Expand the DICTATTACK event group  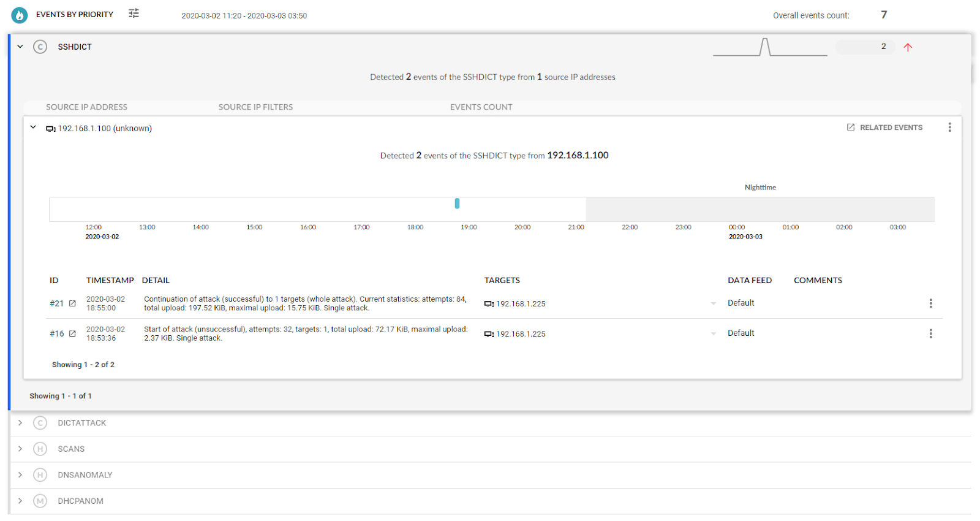20,423
